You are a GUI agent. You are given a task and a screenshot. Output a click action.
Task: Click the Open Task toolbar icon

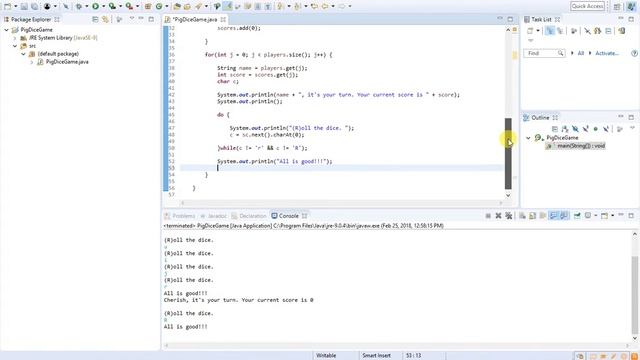point(187,6)
